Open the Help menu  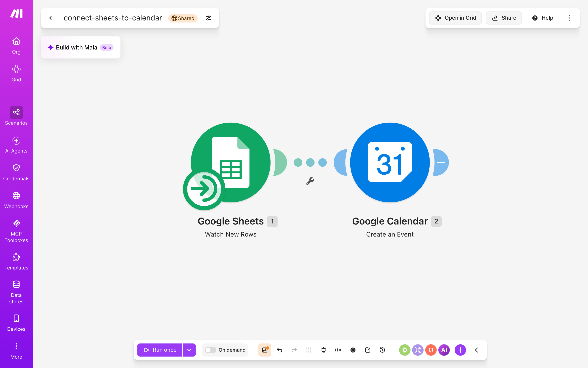[542, 18]
